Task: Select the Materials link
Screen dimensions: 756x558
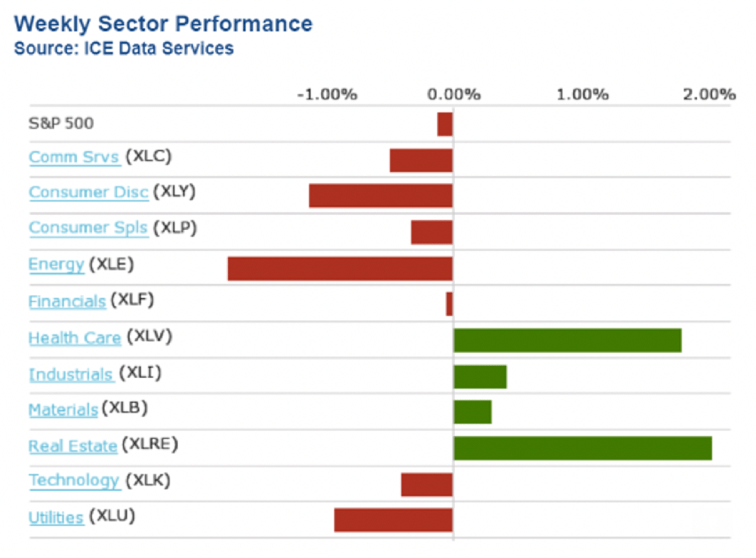Action: pyautogui.click(x=63, y=410)
